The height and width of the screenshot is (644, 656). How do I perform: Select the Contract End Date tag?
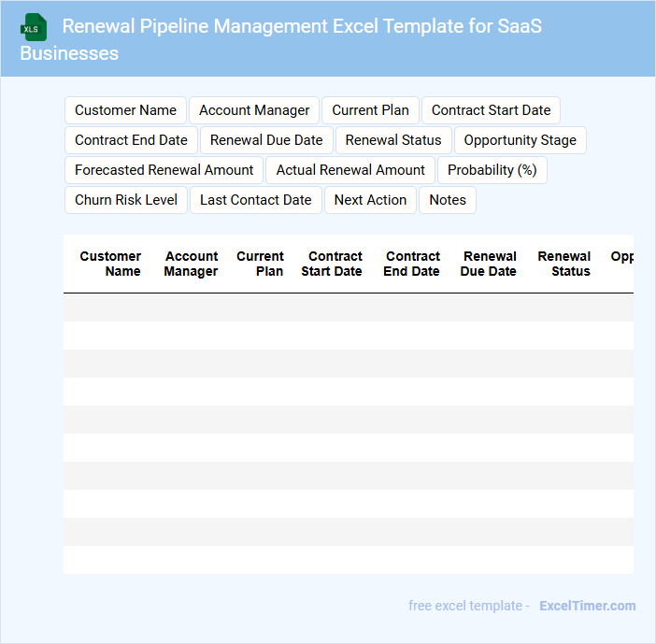tap(131, 140)
